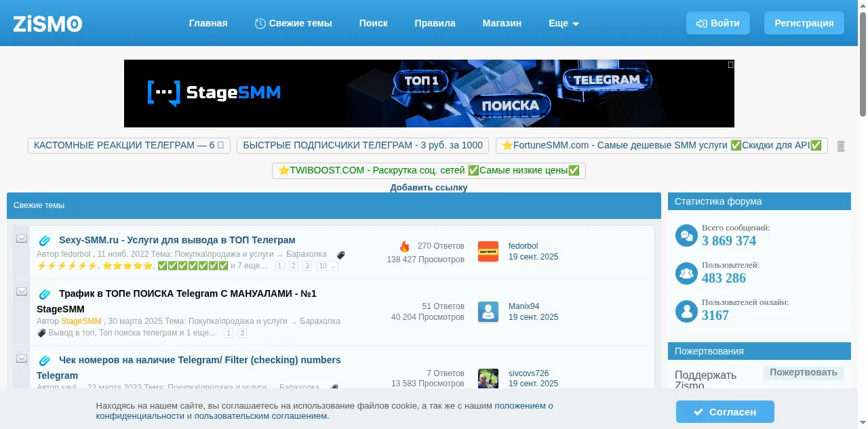The width and height of the screenshot is (868, 429).
Task: Open пользовательским соглашением link
Action: (x=262, y=415)
